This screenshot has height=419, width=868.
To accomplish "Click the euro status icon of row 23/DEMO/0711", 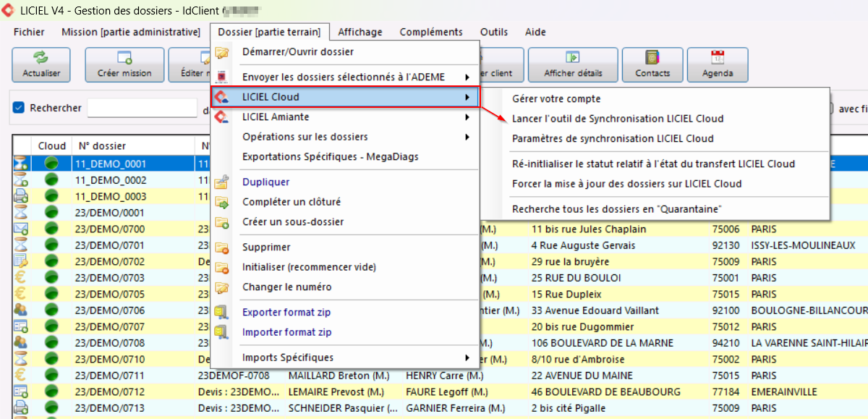I will tap(21, 376).
